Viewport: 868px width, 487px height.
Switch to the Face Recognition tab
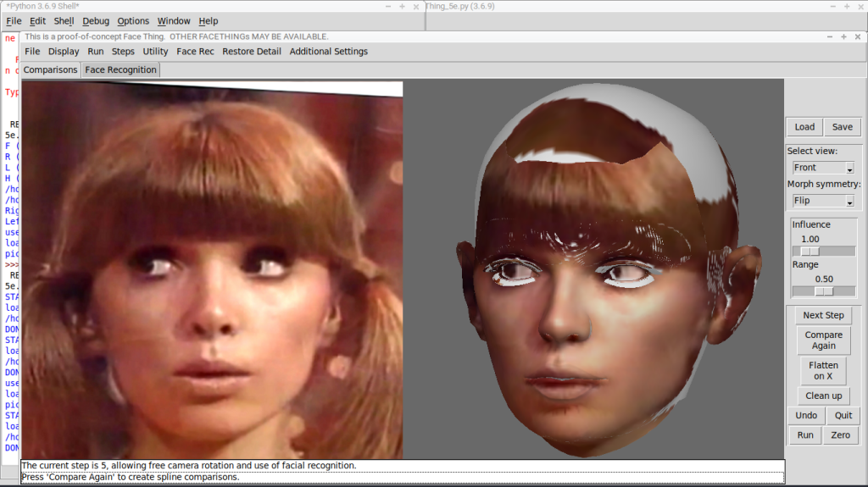click(120, 69)
